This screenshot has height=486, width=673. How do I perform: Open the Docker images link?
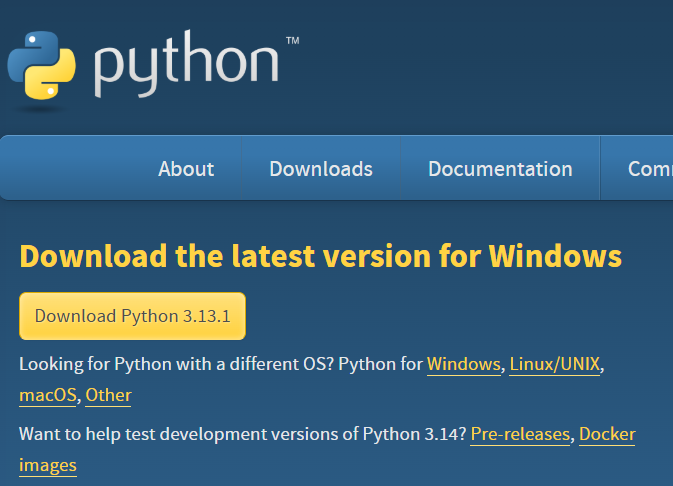pyautogui.click(x=607, y=434)
